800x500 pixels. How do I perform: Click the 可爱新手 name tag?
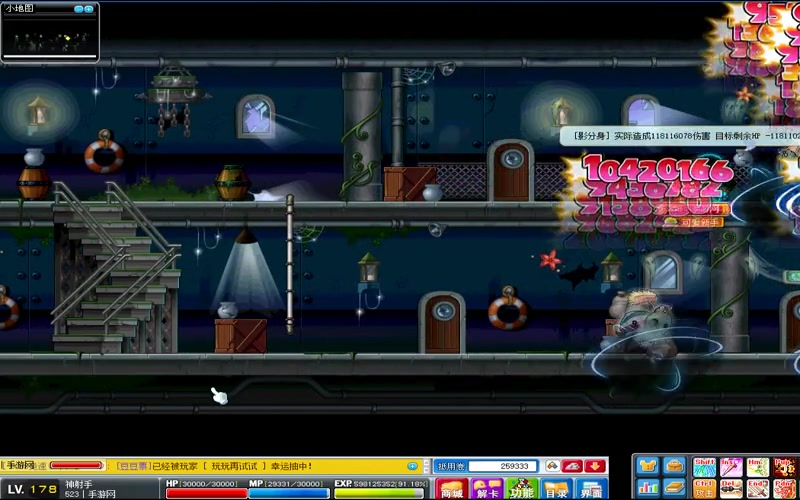pyautogui.click(x=693, y=222)
